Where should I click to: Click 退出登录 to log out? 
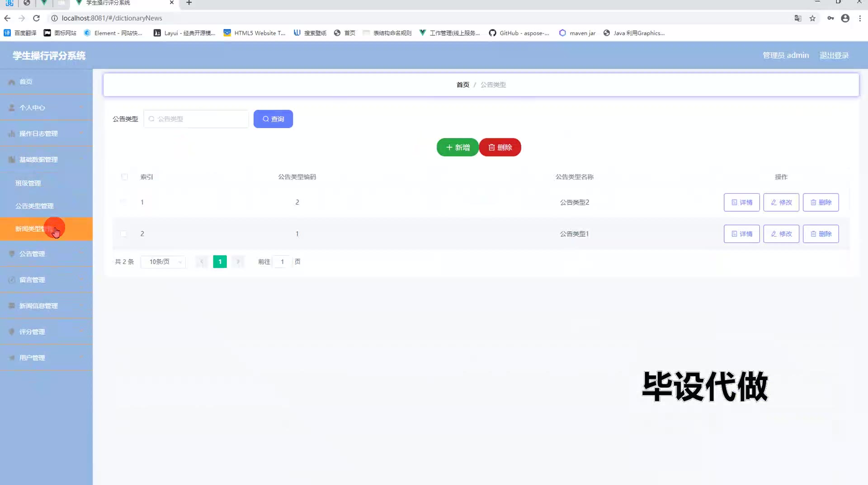(x=834, y=55)
